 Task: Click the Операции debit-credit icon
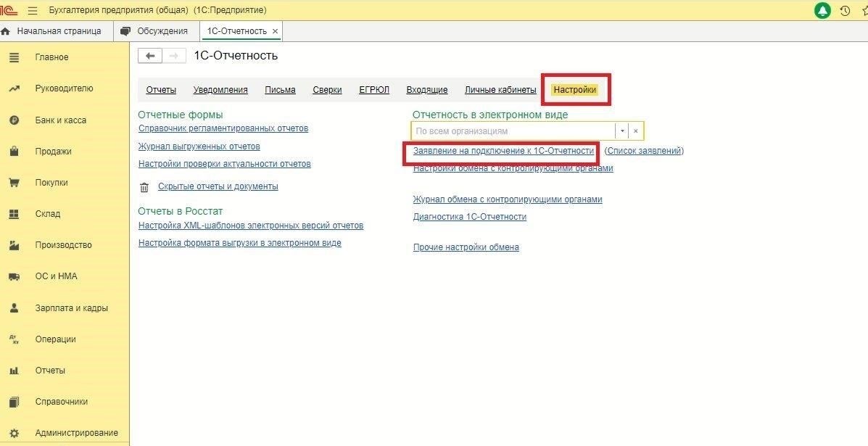click(15, 339)
